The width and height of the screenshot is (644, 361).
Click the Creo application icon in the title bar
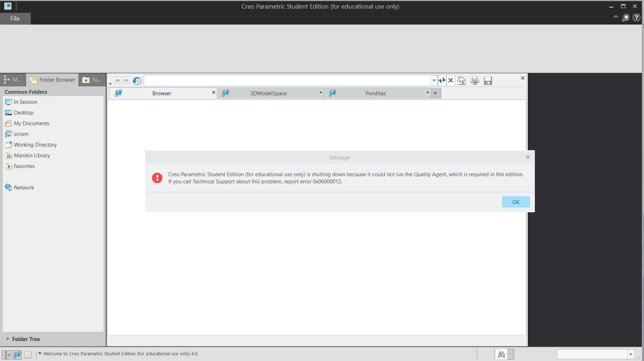tap(8, 6)
